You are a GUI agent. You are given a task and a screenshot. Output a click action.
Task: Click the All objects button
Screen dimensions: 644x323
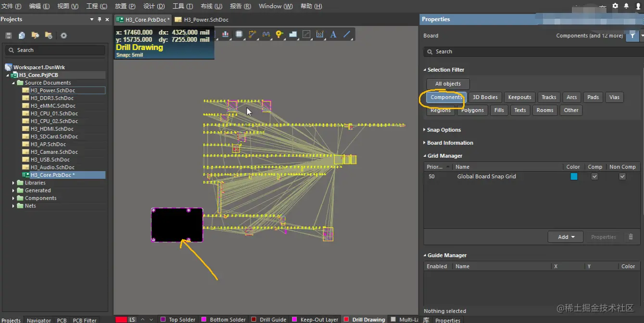pos(448,84)
